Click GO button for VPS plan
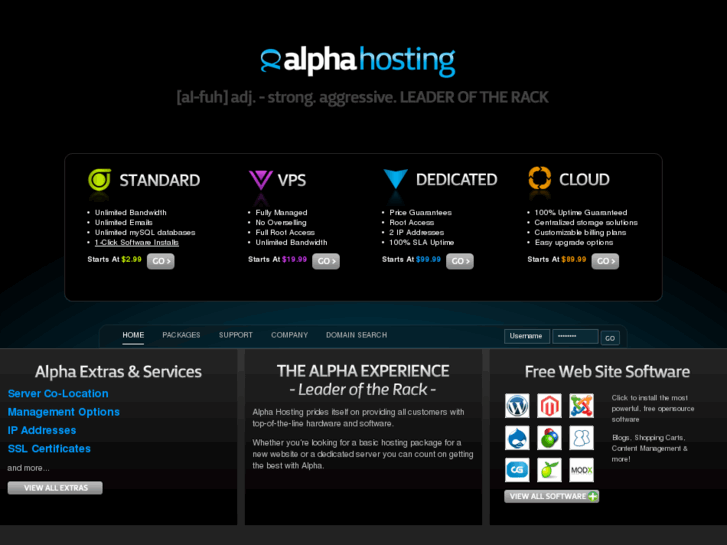Viewport: 727px width, 545px height. pyautogui.click(x=326, y=261)
